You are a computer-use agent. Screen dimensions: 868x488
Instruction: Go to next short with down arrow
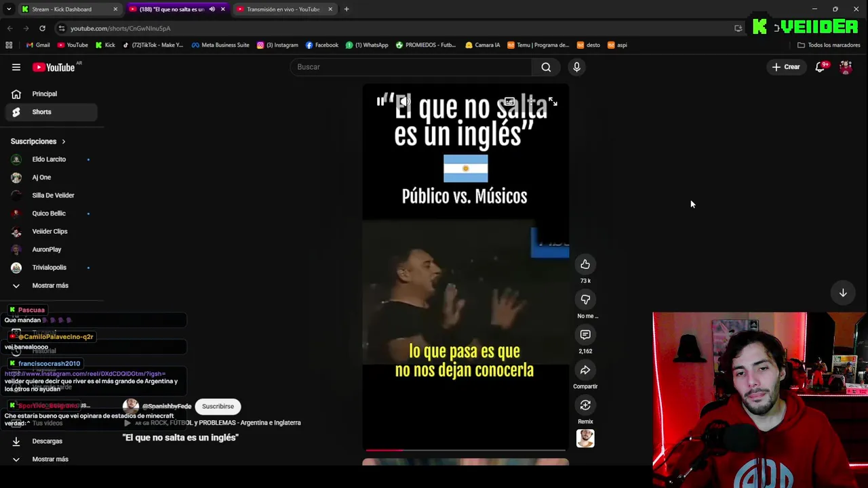coord(843,293)
